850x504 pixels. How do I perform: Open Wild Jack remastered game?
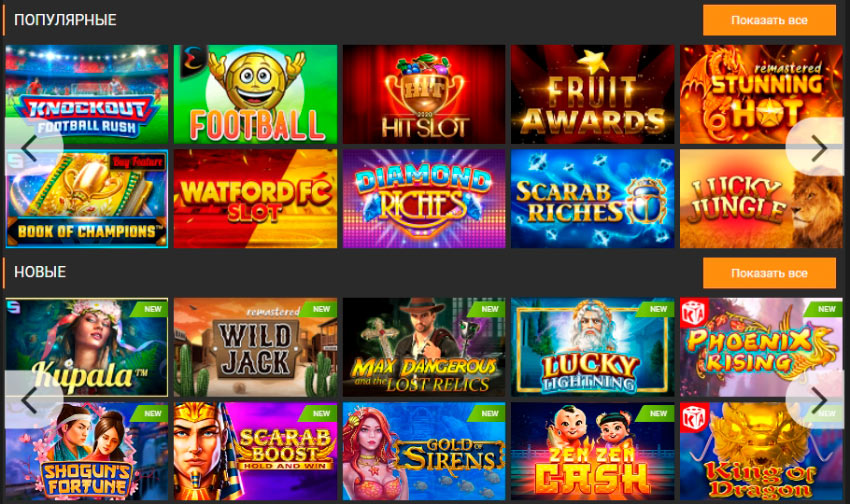tap(255, 347)
